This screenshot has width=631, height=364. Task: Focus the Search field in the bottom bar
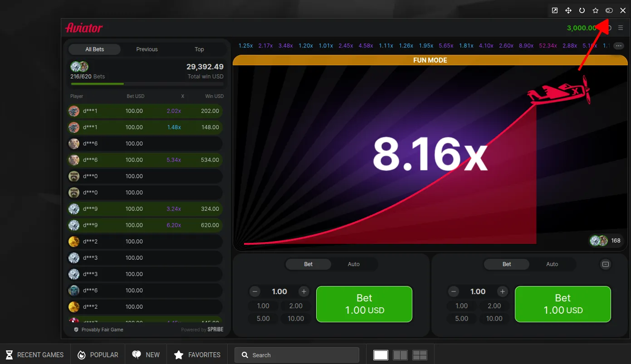(297, 355)
